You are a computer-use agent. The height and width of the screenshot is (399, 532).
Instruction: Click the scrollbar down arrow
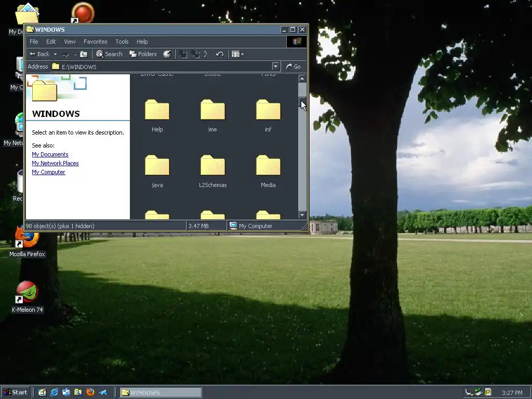[x=302, y=215]
